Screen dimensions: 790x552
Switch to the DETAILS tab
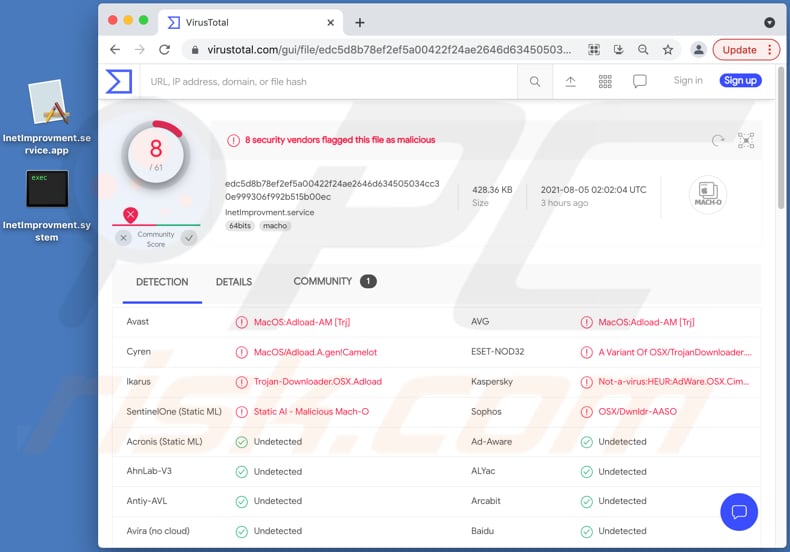tap(234, 282)
